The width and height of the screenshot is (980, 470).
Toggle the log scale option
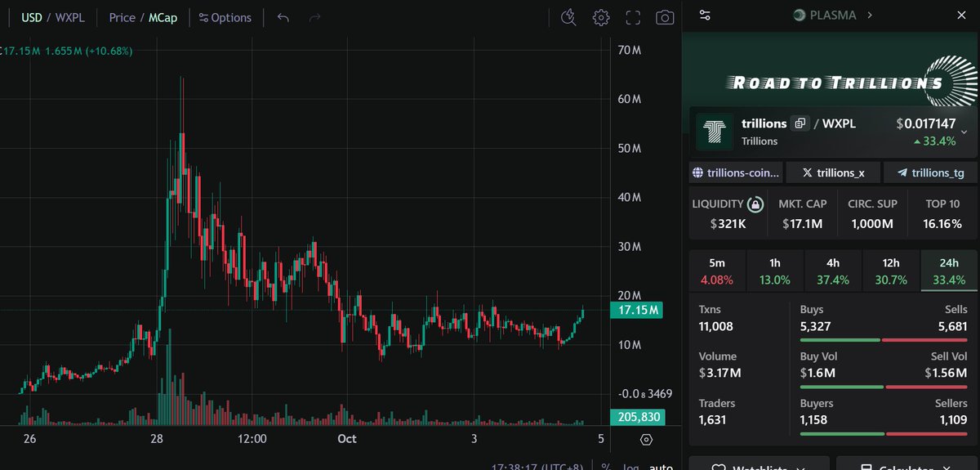click(x=630, y=467)
